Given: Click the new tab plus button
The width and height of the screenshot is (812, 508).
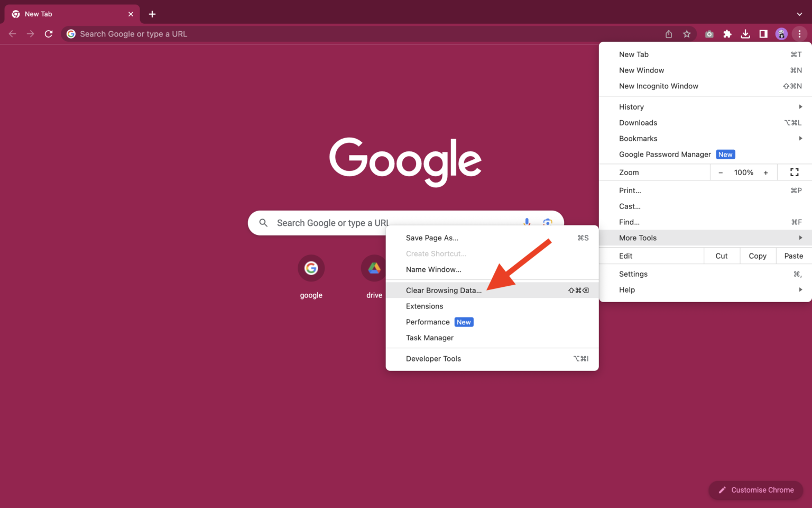Looking at the screenshot, I should point(152,14).
